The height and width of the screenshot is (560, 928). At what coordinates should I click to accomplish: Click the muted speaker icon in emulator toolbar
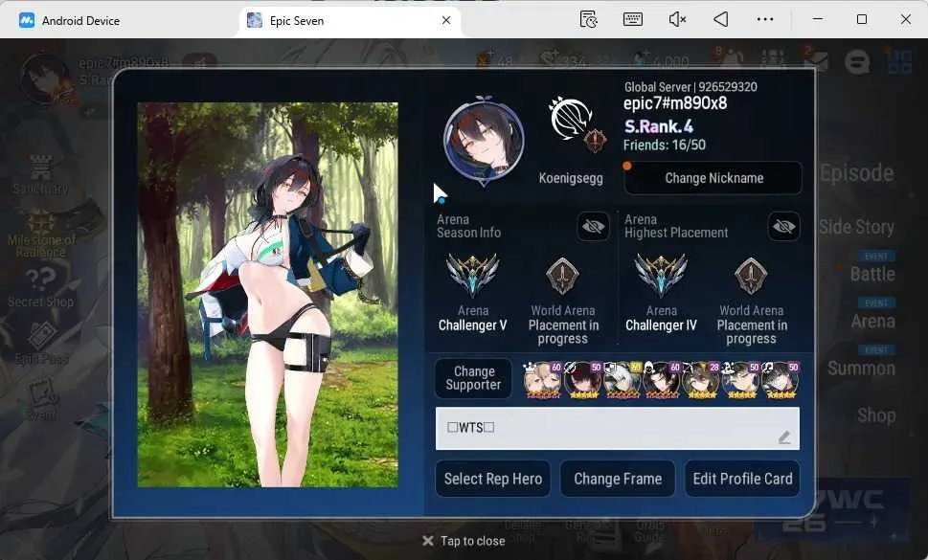677,19
